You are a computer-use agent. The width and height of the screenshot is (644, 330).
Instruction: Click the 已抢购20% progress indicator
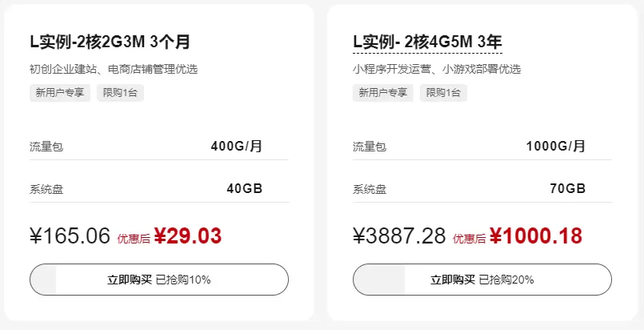(506, 280)
